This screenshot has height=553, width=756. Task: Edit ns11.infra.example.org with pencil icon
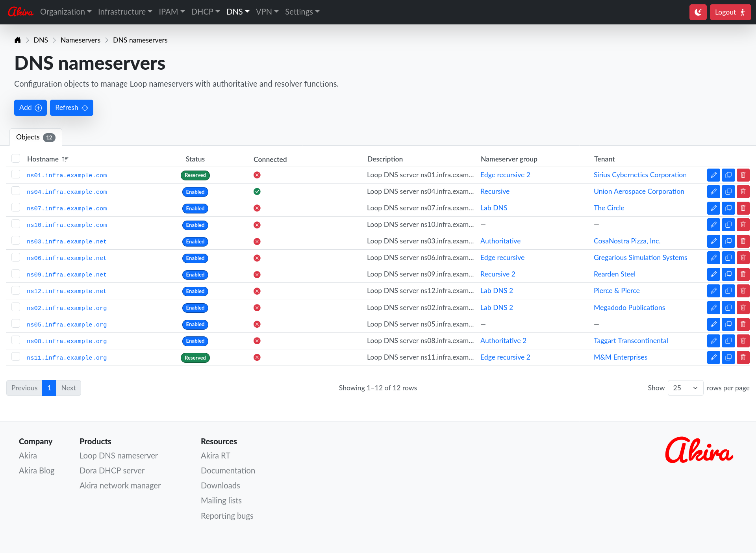point(713,357)
